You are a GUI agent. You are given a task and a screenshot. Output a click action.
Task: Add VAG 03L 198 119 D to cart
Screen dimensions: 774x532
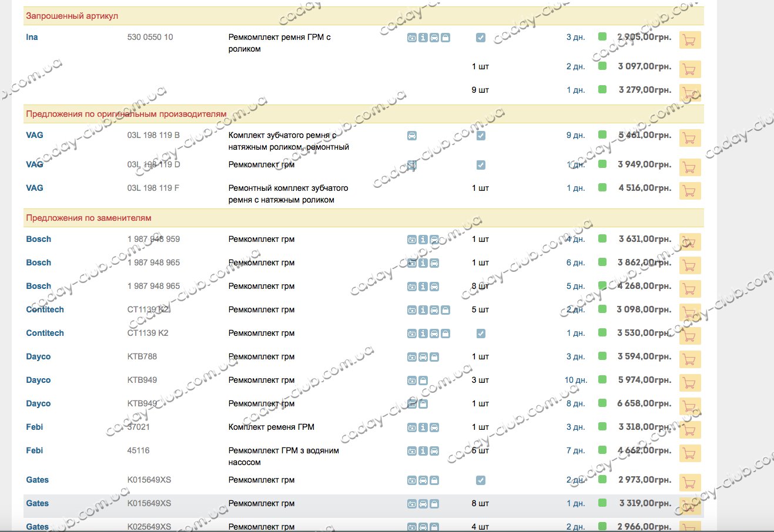pos(690,167)
